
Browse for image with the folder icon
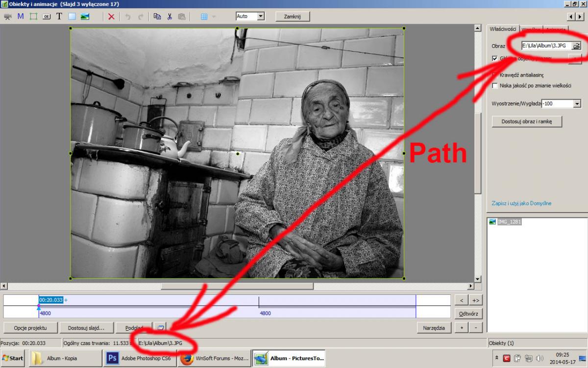pos(577,46)
